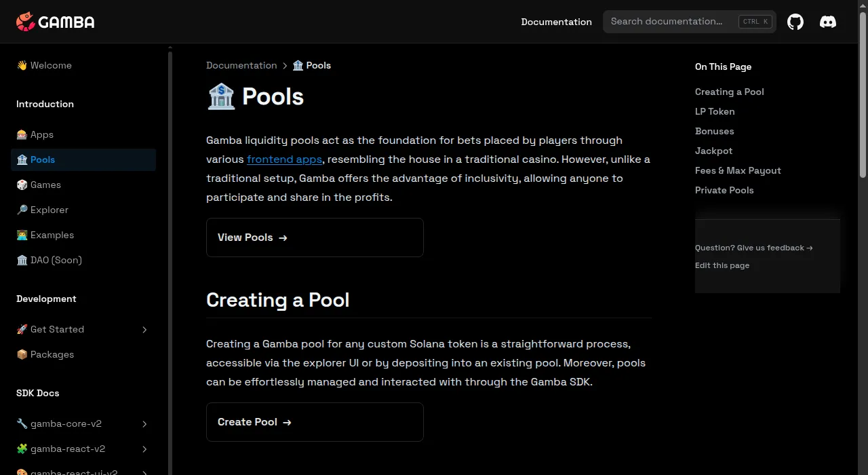Jump to Jackpot section
This screenshot has width=868, height=475.
(x=713, y=151)
